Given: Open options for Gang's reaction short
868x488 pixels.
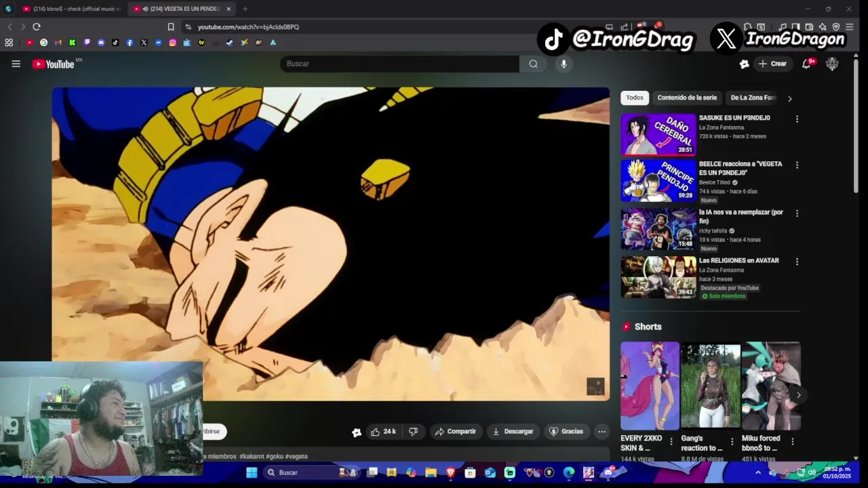Looking at the screenshot, I should coord(732,442).
